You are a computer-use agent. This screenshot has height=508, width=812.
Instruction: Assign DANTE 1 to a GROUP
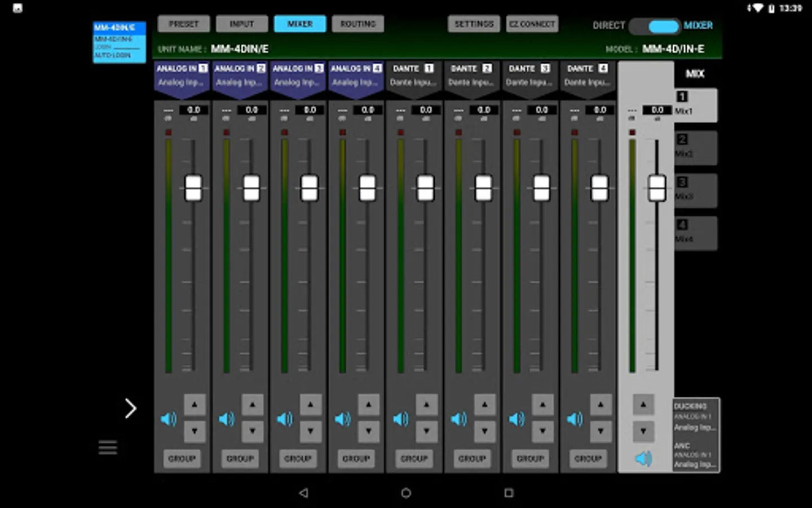pyautogui.click(x=414, y=458)
